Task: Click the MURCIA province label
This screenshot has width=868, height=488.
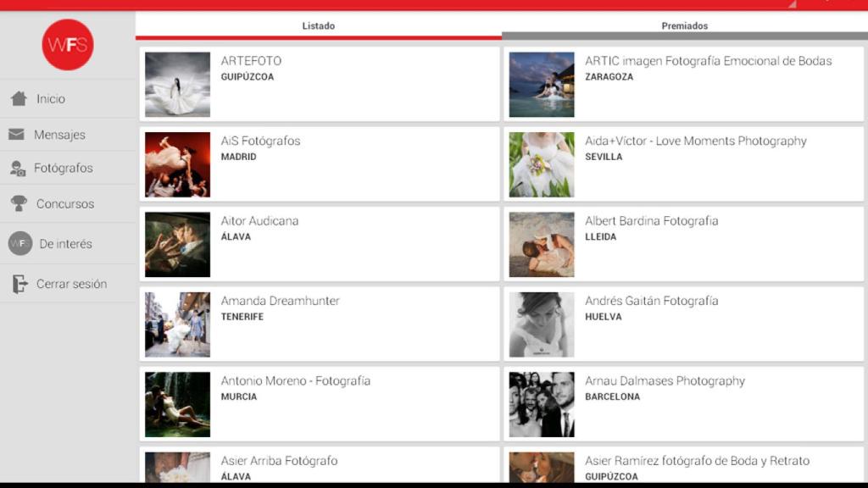Action: pyautogui.click(x=238, y=396)
